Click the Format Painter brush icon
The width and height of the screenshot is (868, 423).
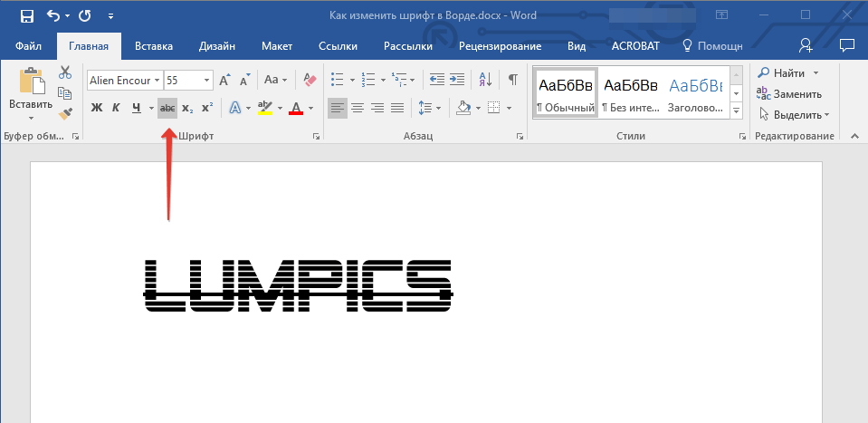[x=65, y=113]
